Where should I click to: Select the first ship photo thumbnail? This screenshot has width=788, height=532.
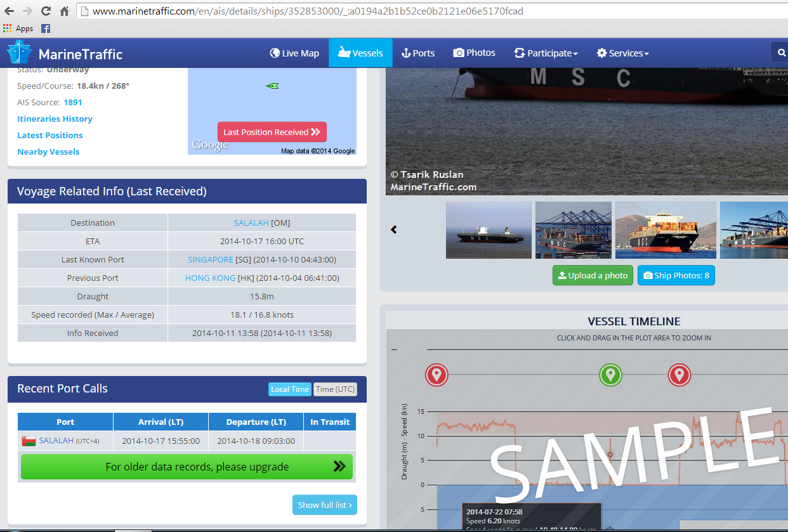[x=489, y=230]
